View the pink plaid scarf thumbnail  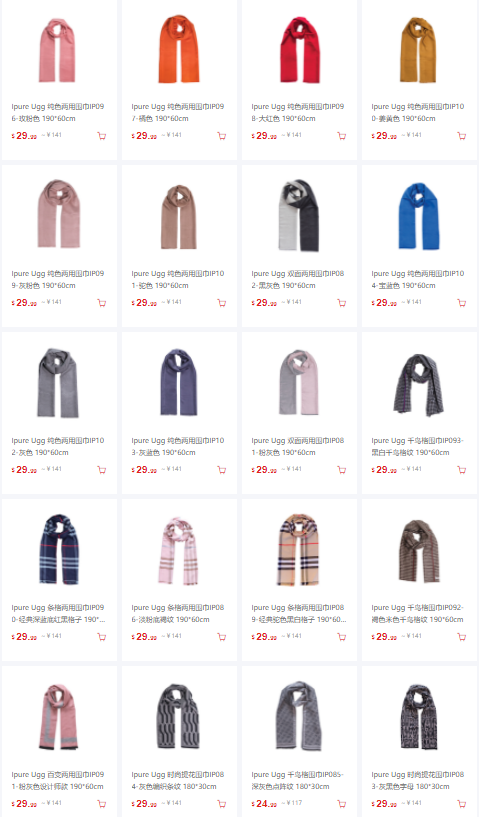(179, 550)
